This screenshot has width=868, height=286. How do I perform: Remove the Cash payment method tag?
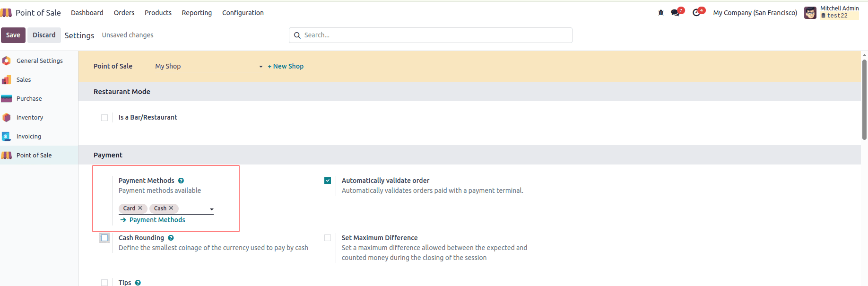(171, 208)
